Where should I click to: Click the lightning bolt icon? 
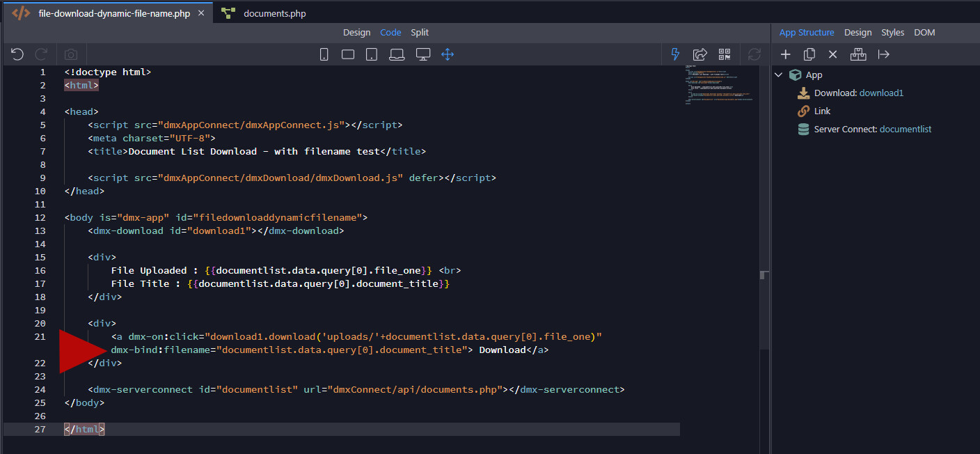(x=675, y=54)
